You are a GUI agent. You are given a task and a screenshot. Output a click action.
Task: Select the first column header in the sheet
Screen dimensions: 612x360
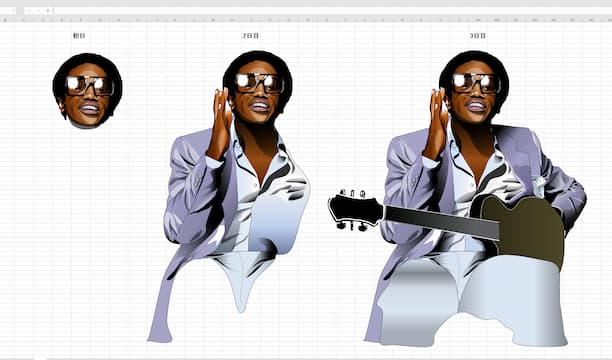tap(5, 19)
